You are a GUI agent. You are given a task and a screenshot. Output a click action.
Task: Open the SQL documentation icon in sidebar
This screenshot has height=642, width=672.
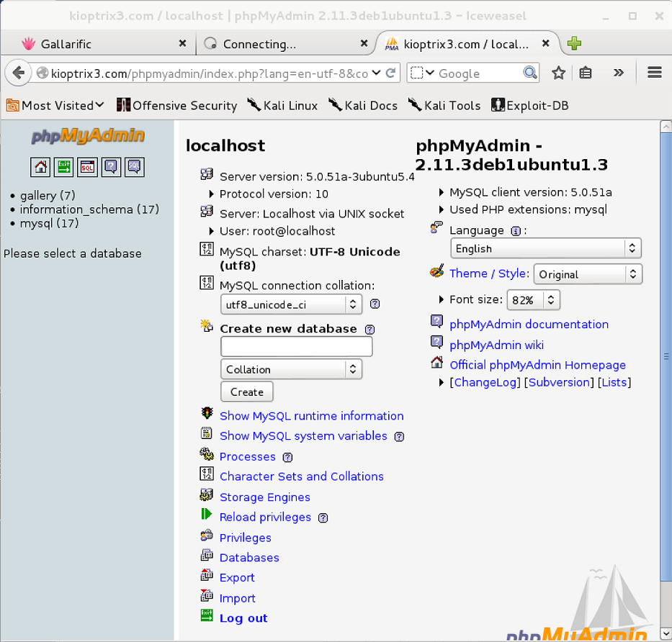click(x=134, y=166)
